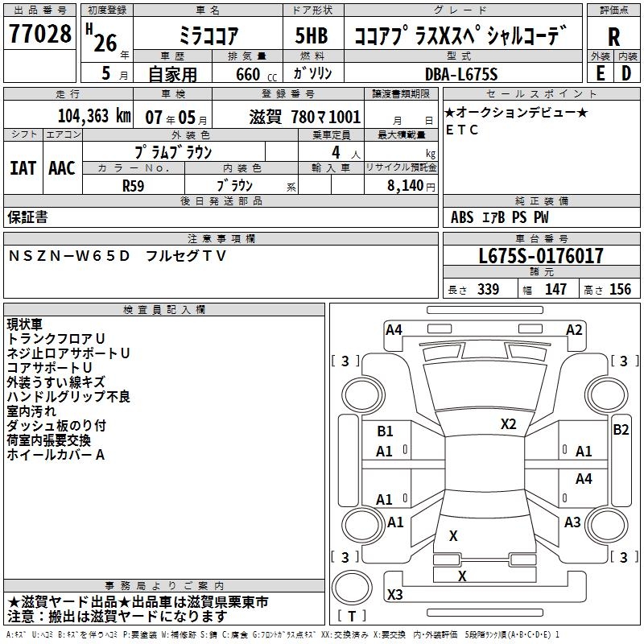Screen dimensions: 644x644
Task: Select inspector note ネジ止ロアサポートU
Action: click(x=68, y=353)
